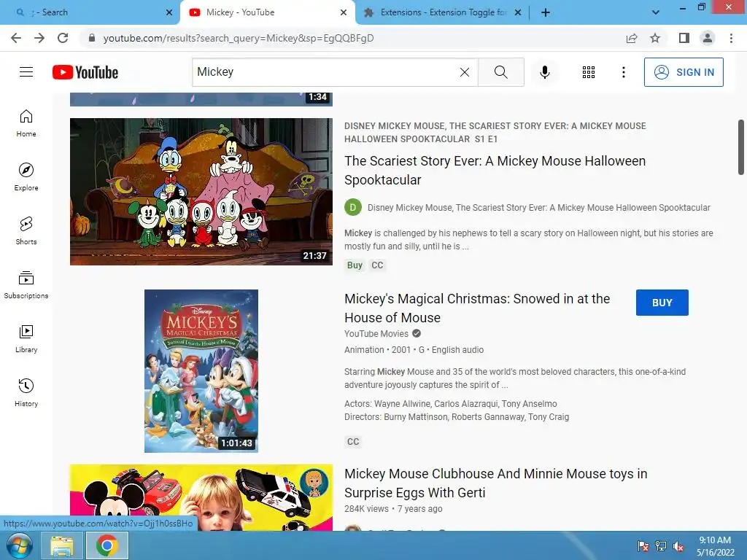Viewport: 747px width, 560px height.
Task: Expand the tab search chevron
Action: (656, 12)
